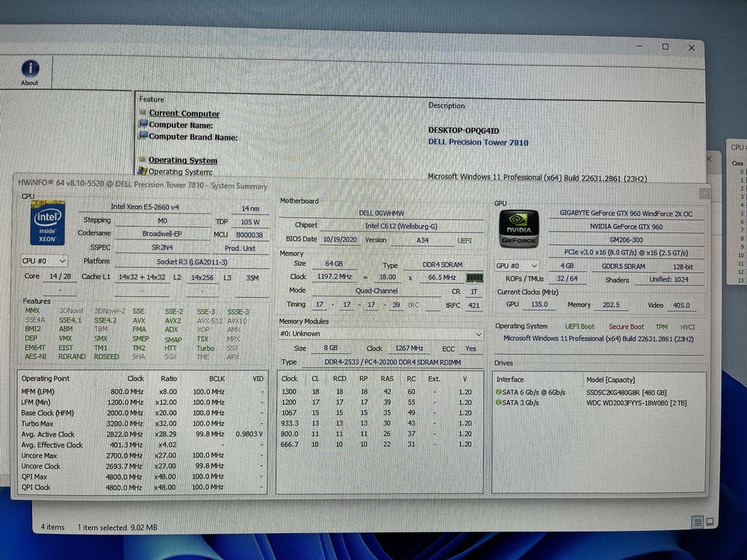The width and height of the screenshot is (747, 560).
Task: Click the DELL 0GWHMW motherboard field
Action: (x=381, y=214)
